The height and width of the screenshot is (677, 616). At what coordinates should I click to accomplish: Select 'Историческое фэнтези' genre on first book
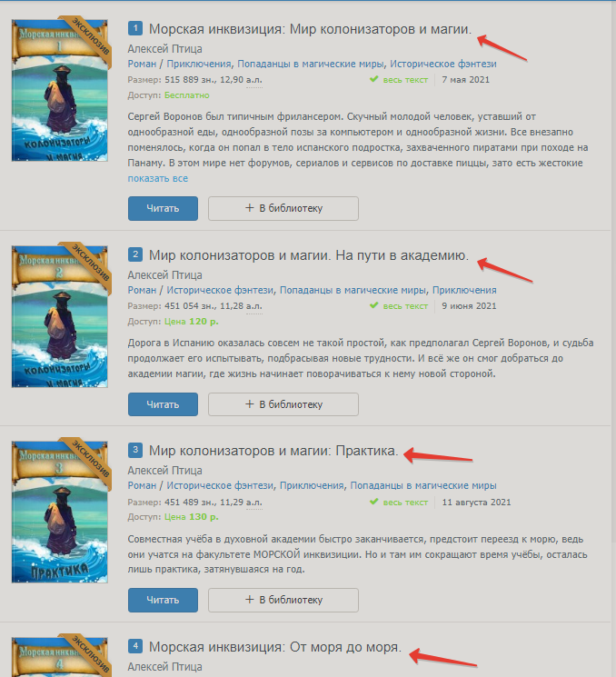(x=442, y=64)
